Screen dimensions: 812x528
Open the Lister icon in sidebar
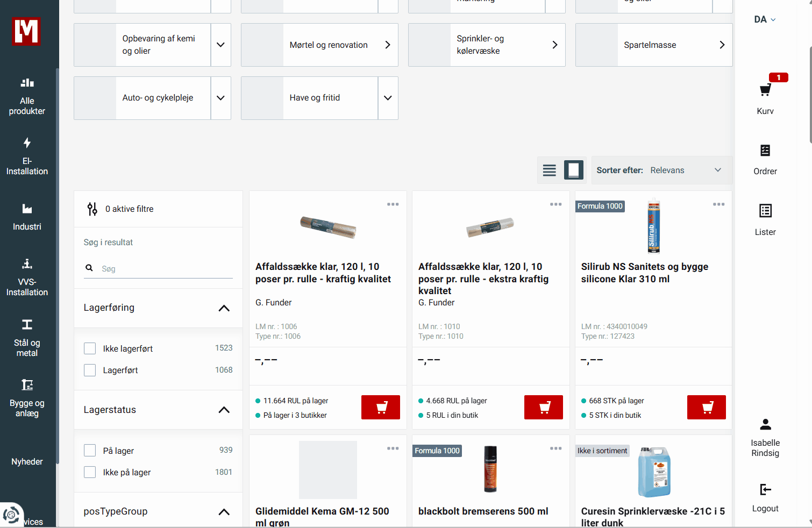pos(765,211)
